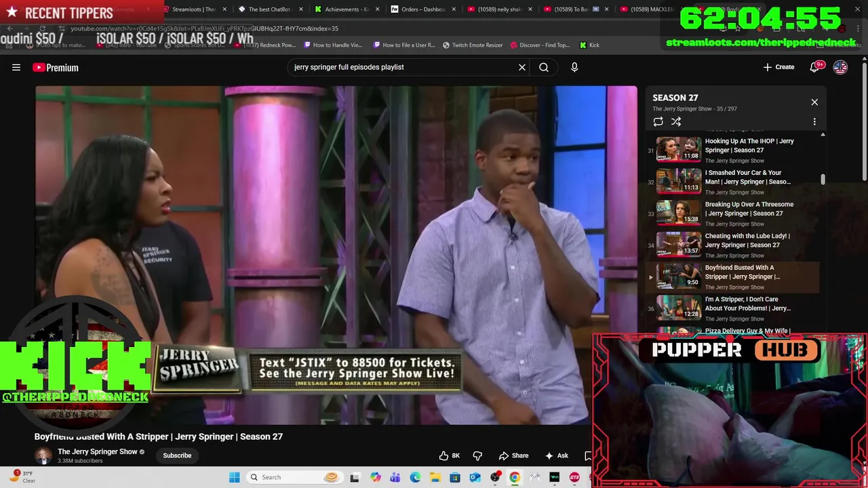868x488 pixels.
Task: Play Breaking Up Over A Threesome video
Action: tap(732, 213)
